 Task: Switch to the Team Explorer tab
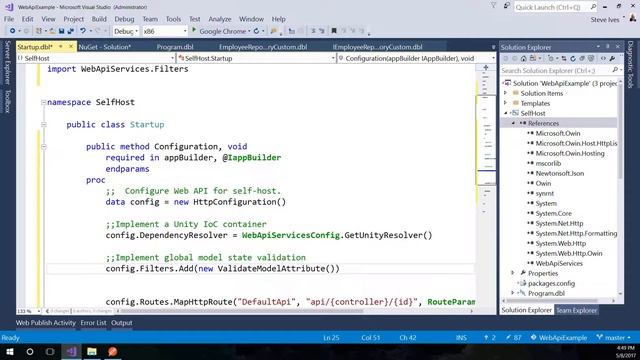576,310
